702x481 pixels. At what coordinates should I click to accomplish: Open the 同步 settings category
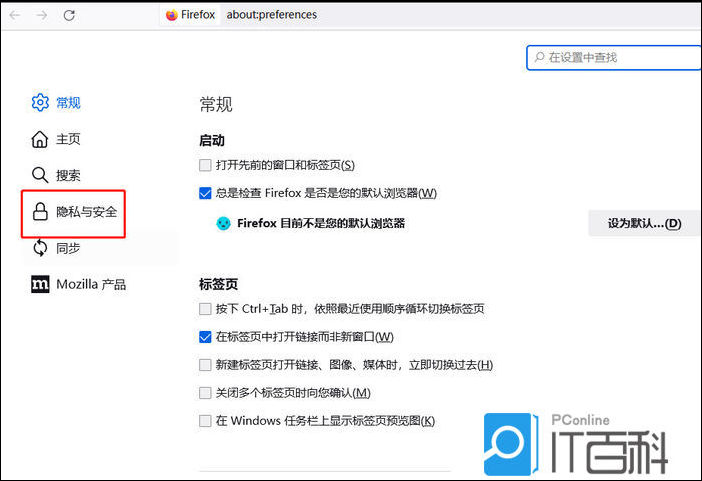tap(68, 248)
